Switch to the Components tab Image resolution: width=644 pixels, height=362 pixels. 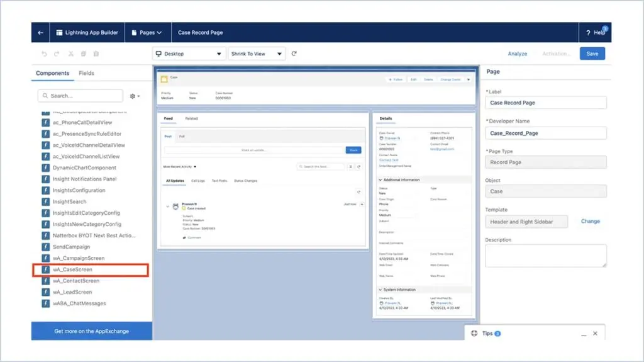click(x=53, y=73)
